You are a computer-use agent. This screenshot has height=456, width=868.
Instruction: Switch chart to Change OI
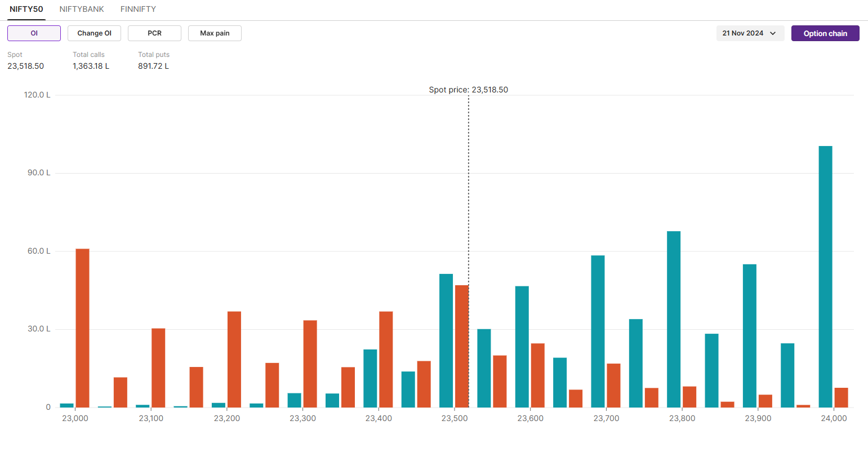[x=94, y=33]
